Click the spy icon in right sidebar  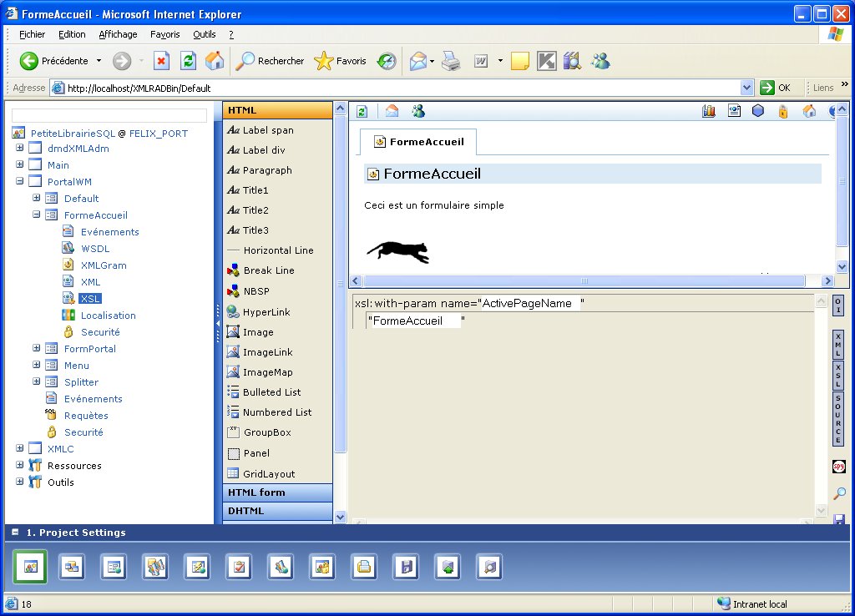pos(838,467)
